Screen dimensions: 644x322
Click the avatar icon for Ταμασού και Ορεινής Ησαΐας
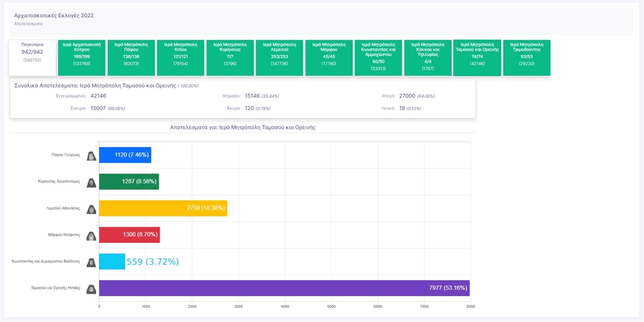[91, 289]
